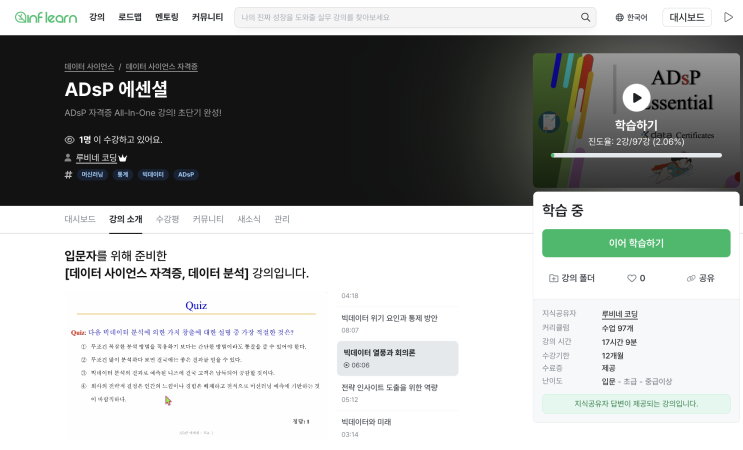Click the Quiz slide preview thumbnail
Image resolution: width=743 pixels, height=450 pixels.
pos(196,366)
